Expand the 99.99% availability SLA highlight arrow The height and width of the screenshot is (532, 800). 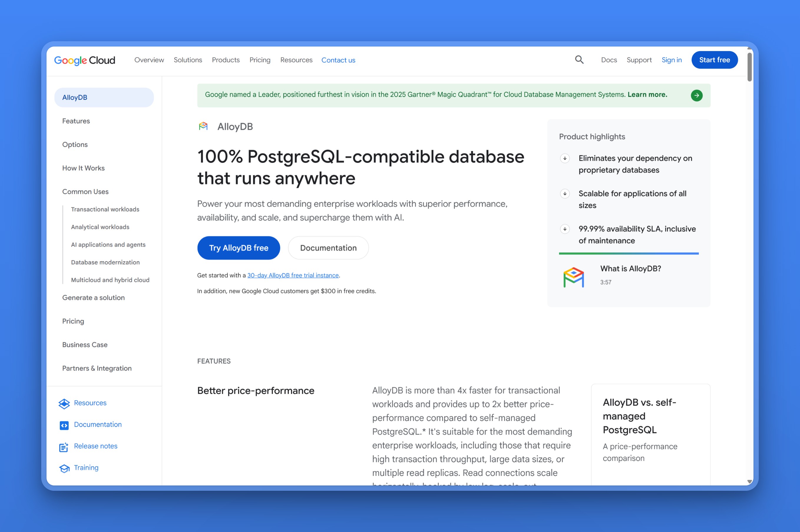pos(565,229)
